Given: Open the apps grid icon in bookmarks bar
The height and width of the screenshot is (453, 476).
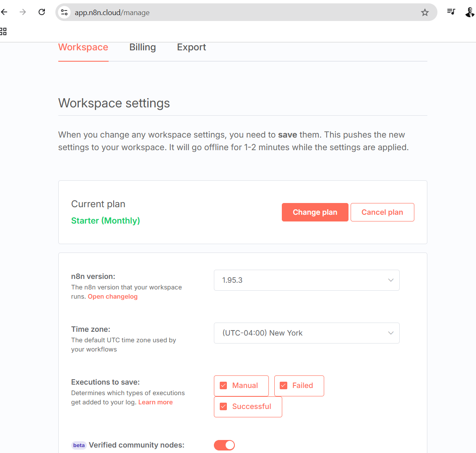Looking at the screenshot, I should (3, 31).
